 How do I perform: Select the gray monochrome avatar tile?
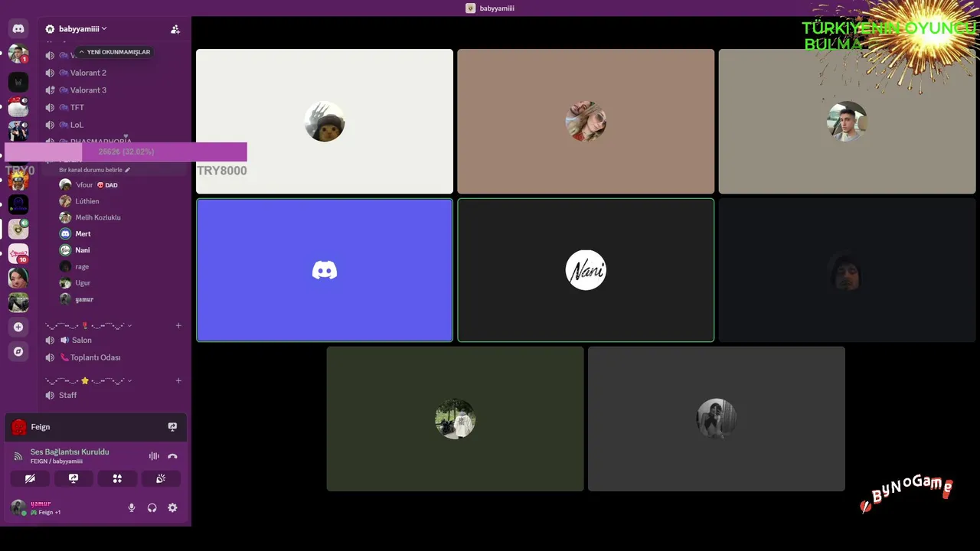[x=717, y=419]
